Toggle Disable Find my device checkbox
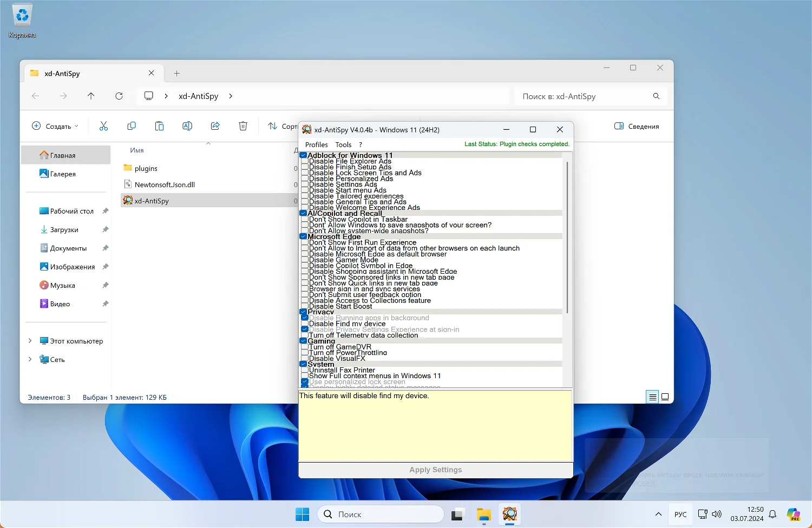The width and height of the screenshot is (812, 528). pos(305,324)
